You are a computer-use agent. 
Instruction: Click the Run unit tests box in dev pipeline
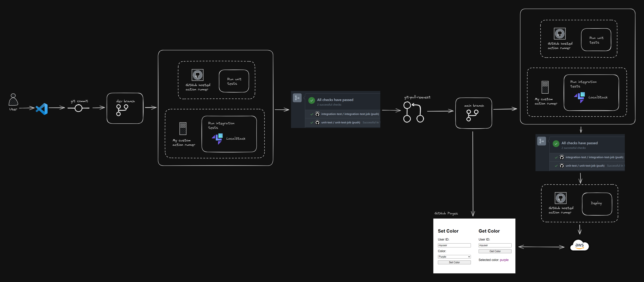pyautogui.click(x=234, y=81)
